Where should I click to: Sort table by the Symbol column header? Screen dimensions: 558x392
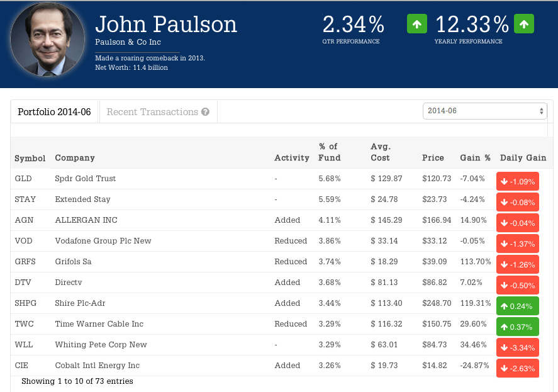coord(30,158)
